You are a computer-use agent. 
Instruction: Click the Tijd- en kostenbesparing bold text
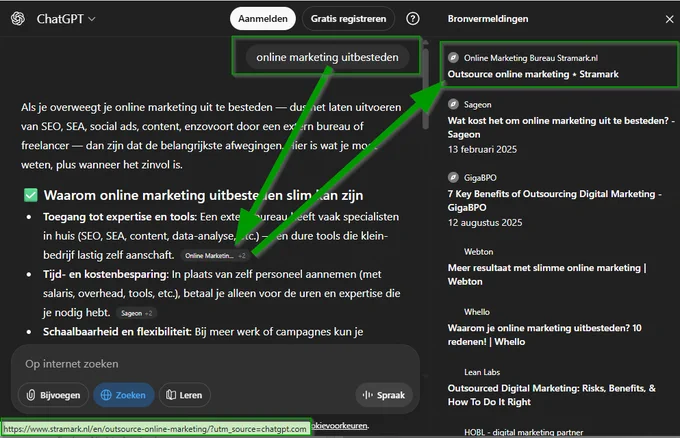coord(106,275)
